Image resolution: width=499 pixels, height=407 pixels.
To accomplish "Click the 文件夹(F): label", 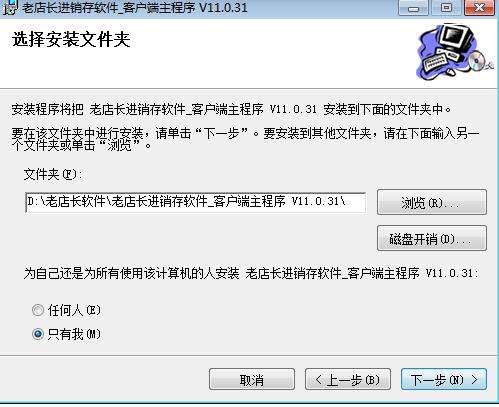I will pyautogui.click(x=53, y=174).
